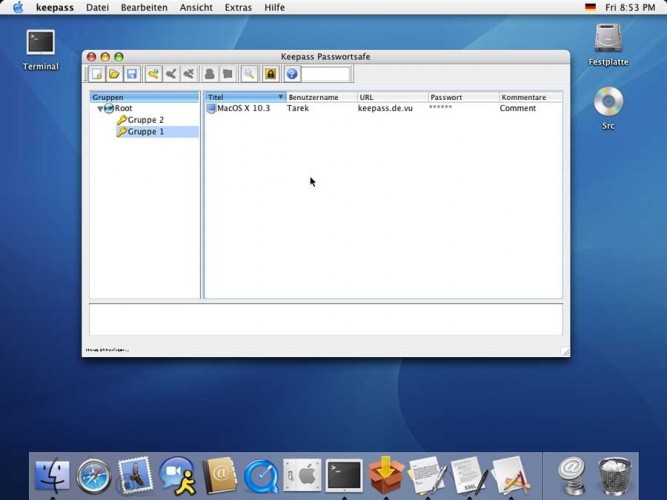667x500 pixels.
Task: Open System Preferences from dock
Action: coord(302,475)
